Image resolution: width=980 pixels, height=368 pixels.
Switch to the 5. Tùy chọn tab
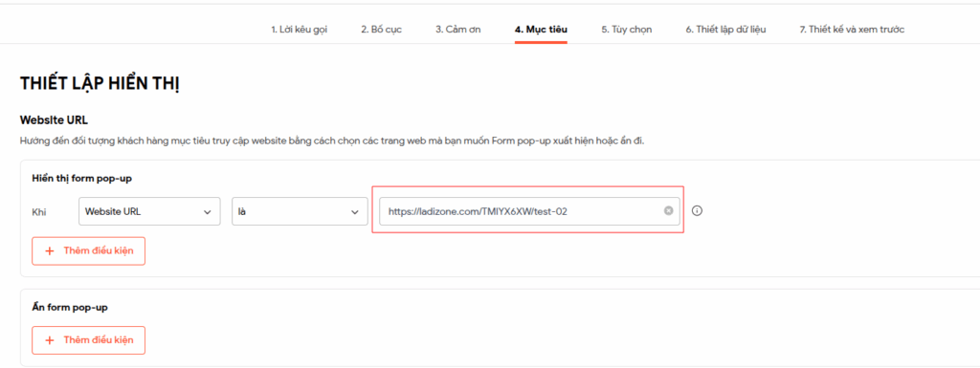[x=627, y=30]
